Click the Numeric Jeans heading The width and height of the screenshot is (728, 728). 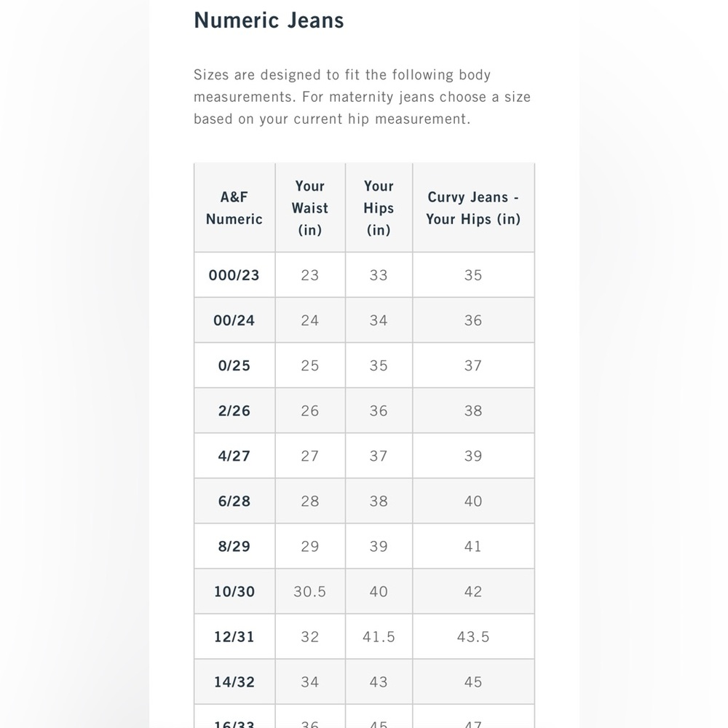269,20
